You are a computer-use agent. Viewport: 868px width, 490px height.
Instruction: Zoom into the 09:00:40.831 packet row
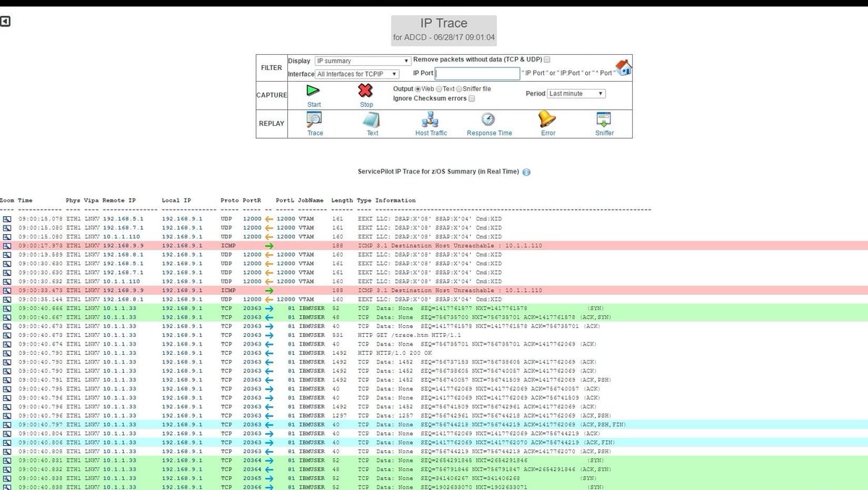7,460
